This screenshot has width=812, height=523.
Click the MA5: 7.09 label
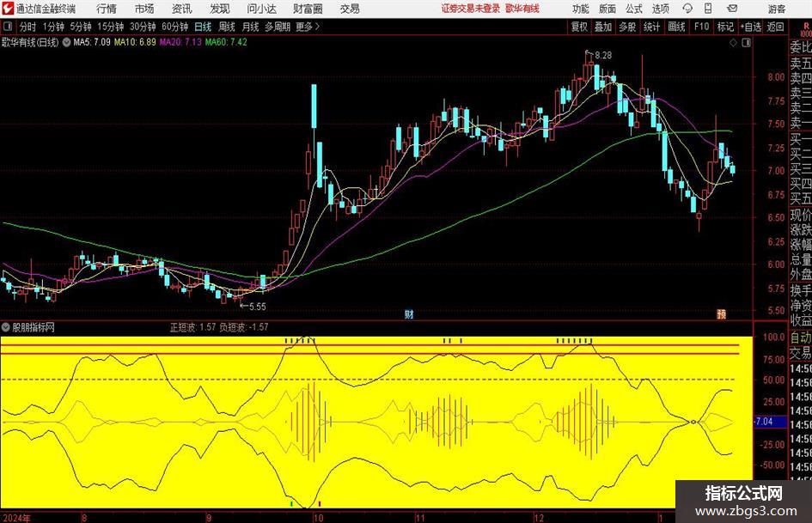[x=92, y=42]
